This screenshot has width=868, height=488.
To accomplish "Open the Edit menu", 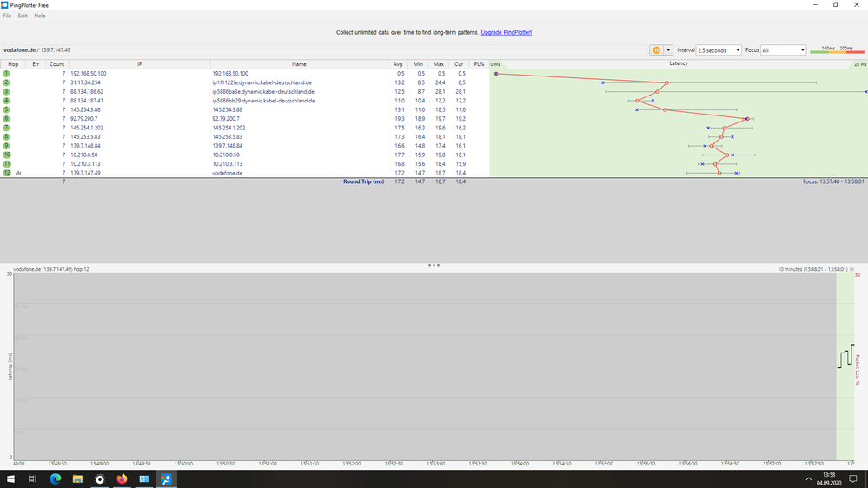I will [x=22, y=16].
